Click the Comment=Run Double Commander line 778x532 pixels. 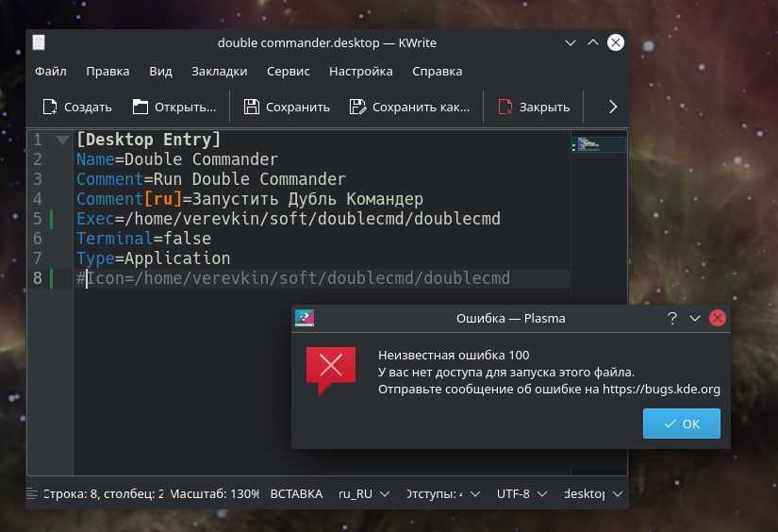(211, 179)
